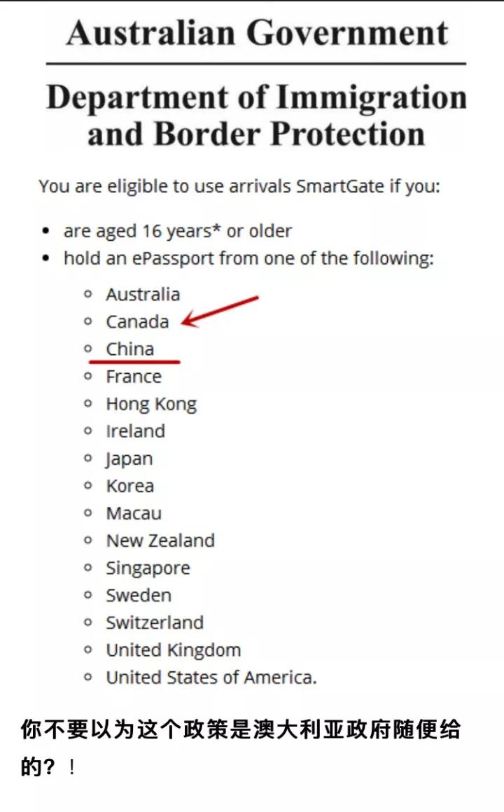
Task: Click the red arrow pointing at Canada
Action: [x=220, y=311]
